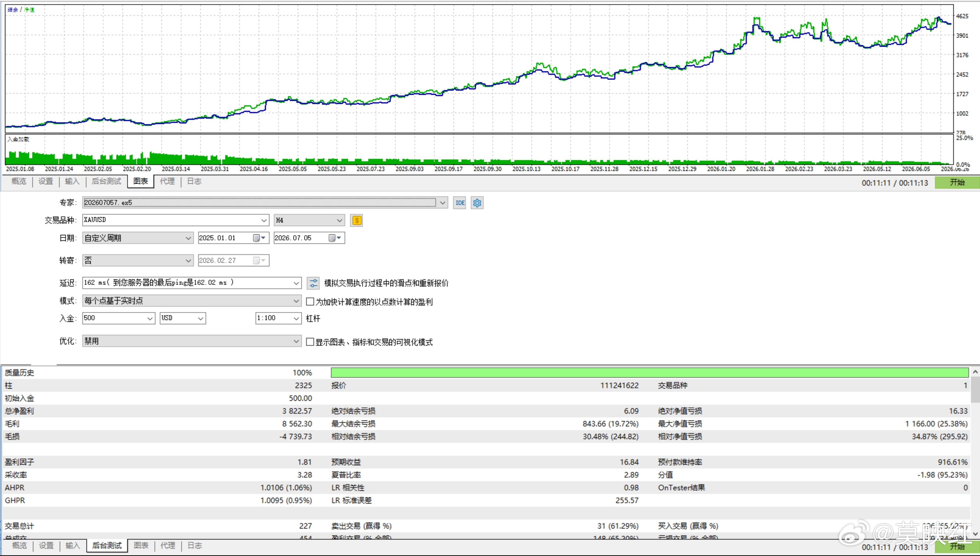Expand the XAUUSD symbol dropdown
The width and height of the screenshot is (980, 556).
pos(264,220)
